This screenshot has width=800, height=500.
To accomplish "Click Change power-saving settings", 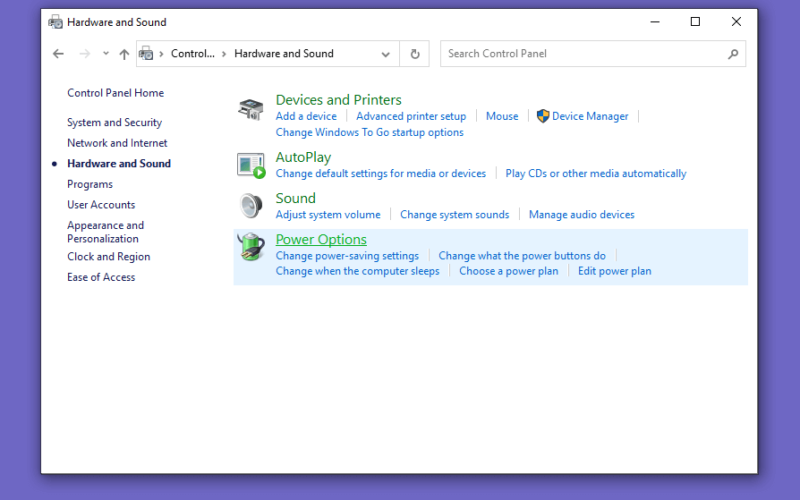I will (x=347, y=256).
